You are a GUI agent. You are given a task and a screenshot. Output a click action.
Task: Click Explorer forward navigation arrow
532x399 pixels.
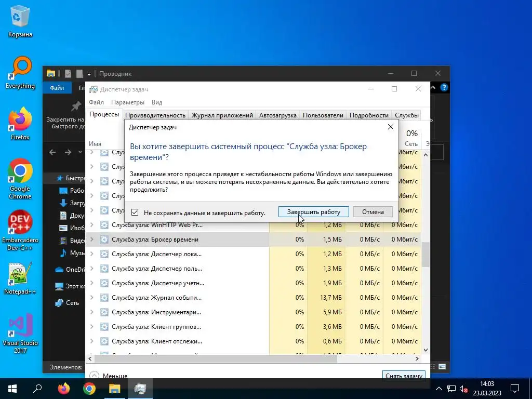coord(68,152)
